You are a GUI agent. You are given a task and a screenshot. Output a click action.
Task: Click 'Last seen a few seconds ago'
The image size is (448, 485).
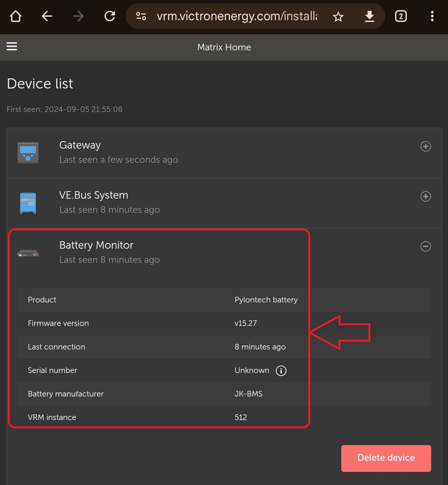pos(119,160)
